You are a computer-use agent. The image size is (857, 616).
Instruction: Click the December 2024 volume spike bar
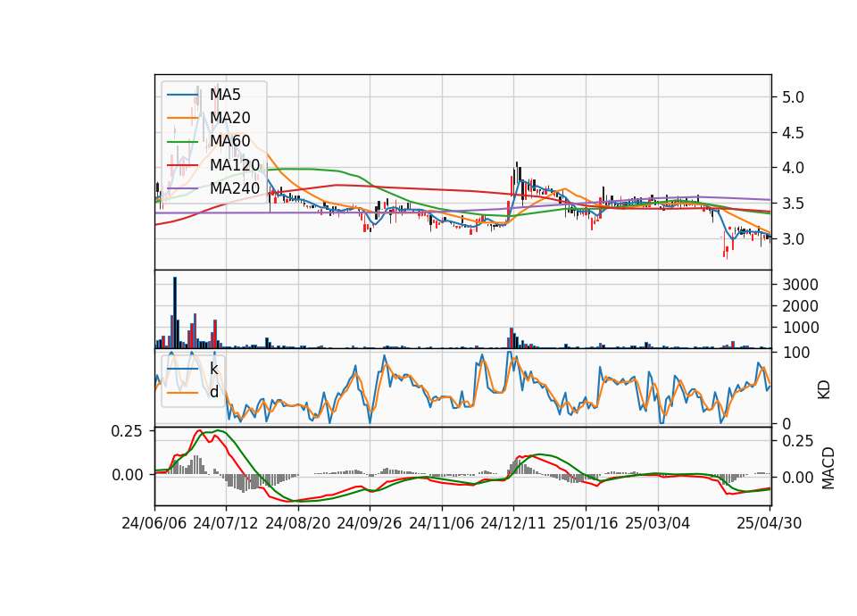(512, 337)
